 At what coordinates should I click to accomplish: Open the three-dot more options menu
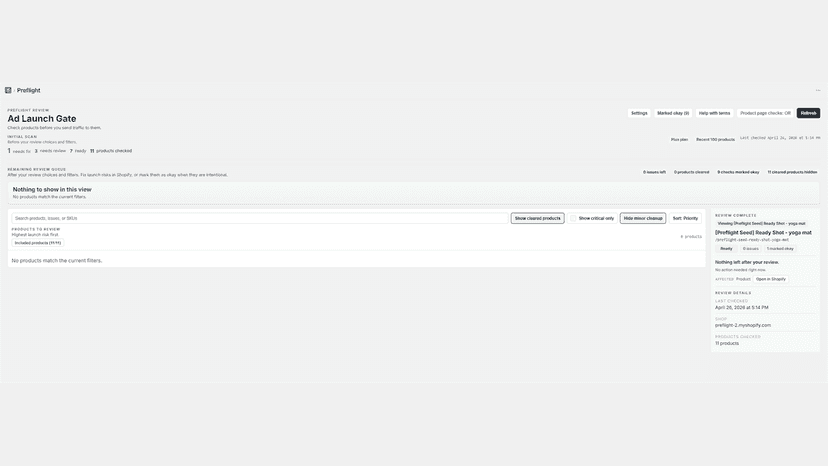tap(818, 90)
